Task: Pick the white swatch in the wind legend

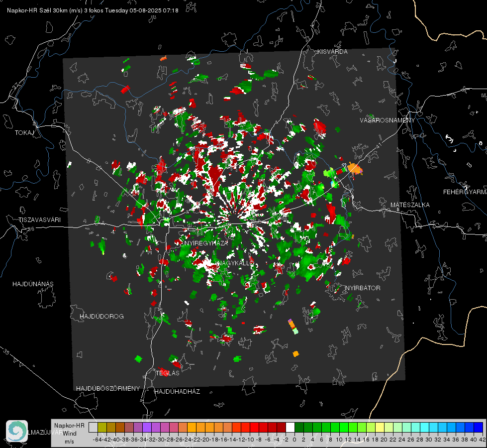Action: click(x=290, y=427)
